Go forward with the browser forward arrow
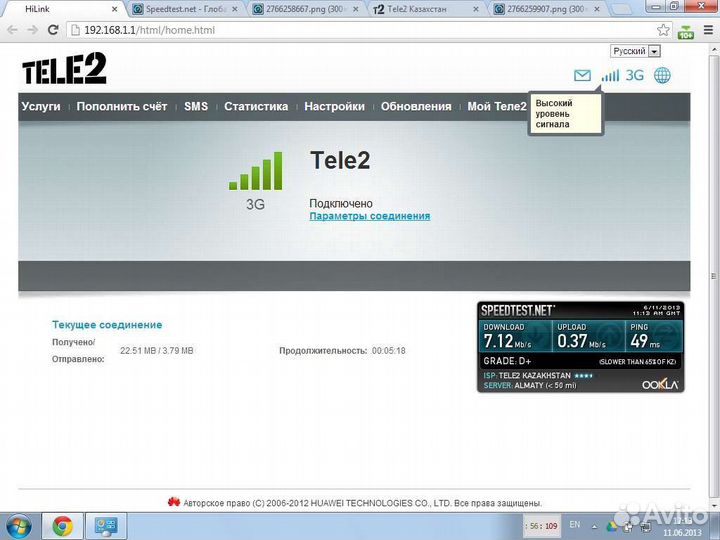Viewport: 720px width, 540px height. (33, 30)
